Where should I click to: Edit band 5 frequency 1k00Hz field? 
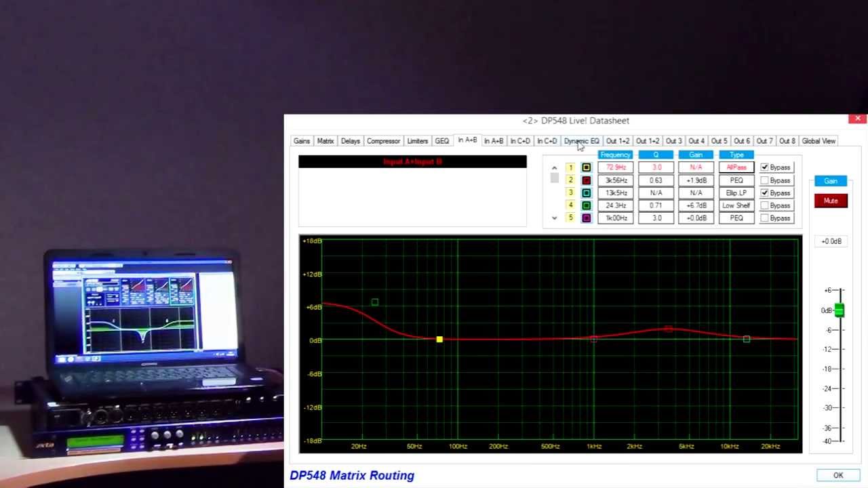point(615,218)
